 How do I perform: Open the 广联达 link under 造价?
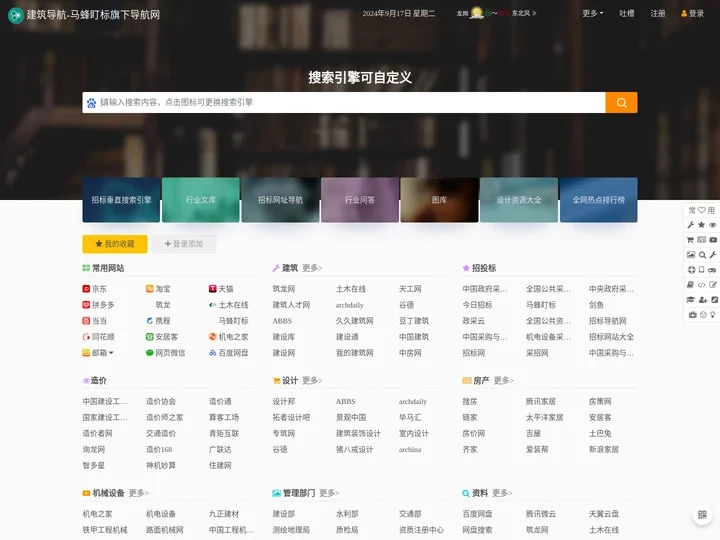click(x=220, y=449)
